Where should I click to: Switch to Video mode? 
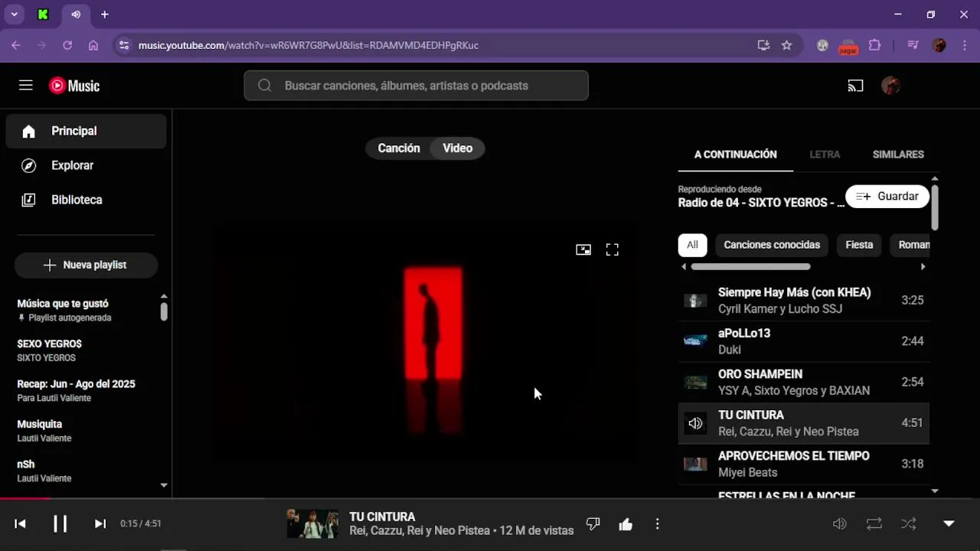(x=458, y=148)
